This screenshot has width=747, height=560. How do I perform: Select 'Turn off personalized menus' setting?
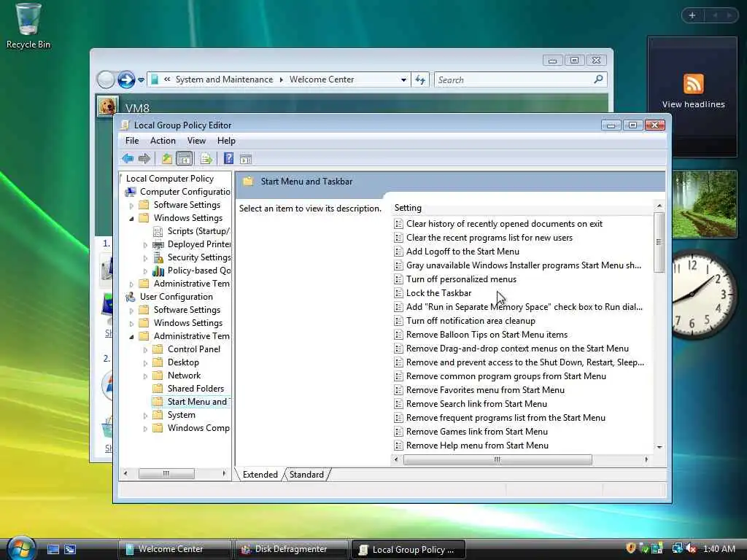click(461, 279)
